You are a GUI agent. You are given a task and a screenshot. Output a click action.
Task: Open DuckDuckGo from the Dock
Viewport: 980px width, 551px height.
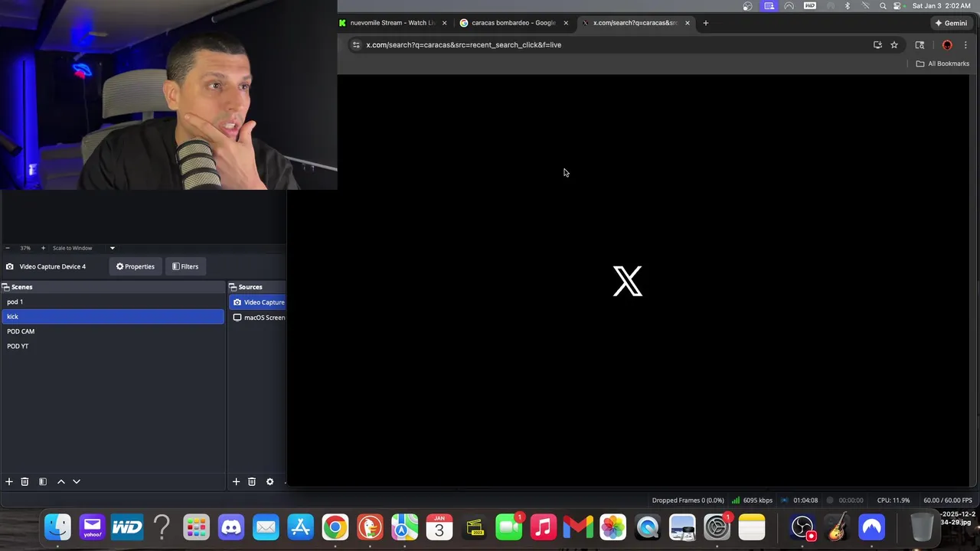click(370, 527)
